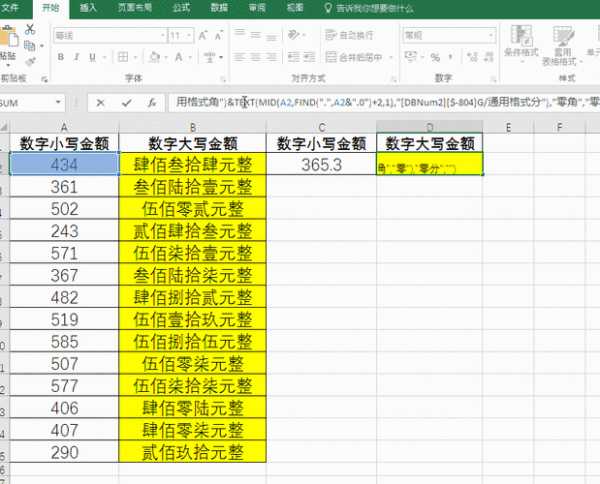Click the Bottom Align icon

point(271,36)
